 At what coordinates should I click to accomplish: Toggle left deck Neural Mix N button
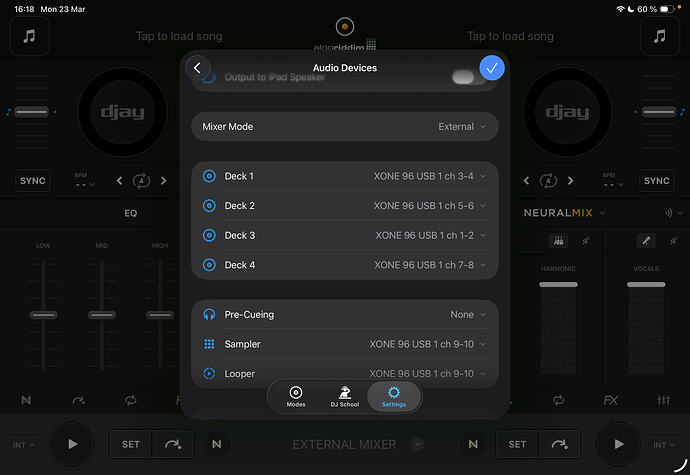coord(217,444)
